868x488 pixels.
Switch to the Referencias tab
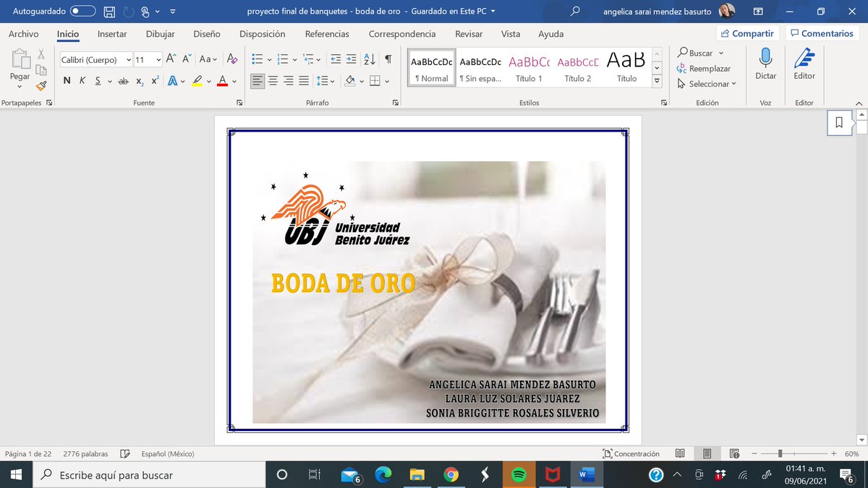click(327, 34)
